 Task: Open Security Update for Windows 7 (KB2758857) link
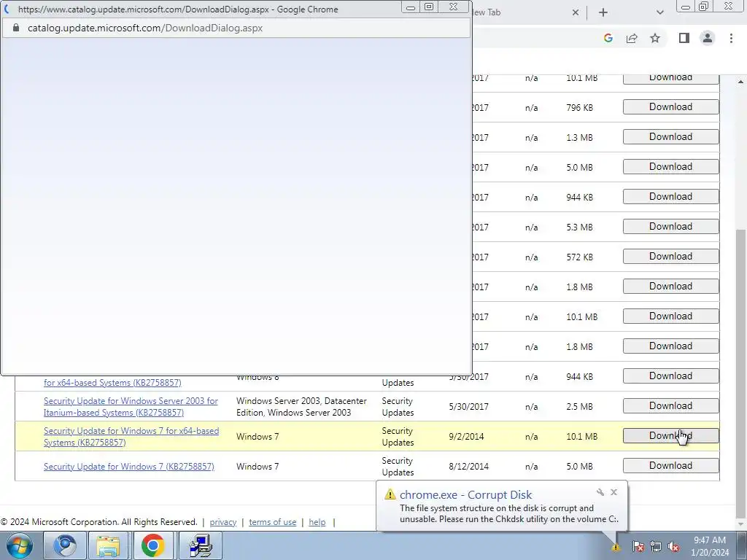[129, 467]
